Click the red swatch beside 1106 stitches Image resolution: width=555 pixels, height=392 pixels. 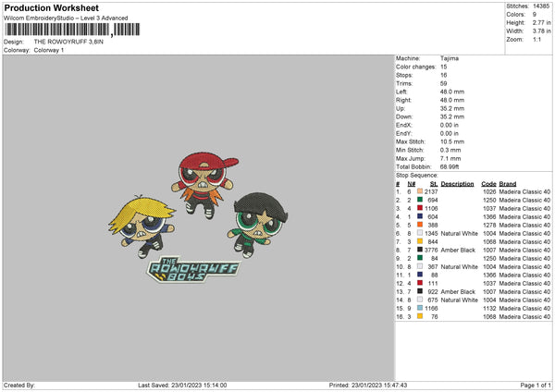420,208
